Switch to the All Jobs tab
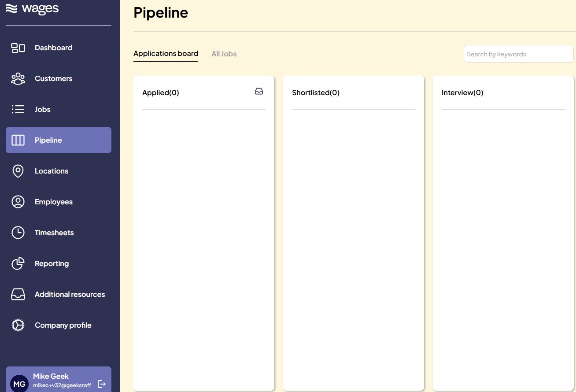The image size is (576, 392). pos(224,54)
